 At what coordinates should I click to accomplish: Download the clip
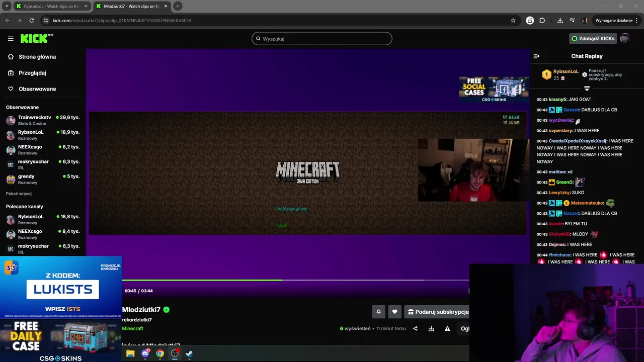431,329
